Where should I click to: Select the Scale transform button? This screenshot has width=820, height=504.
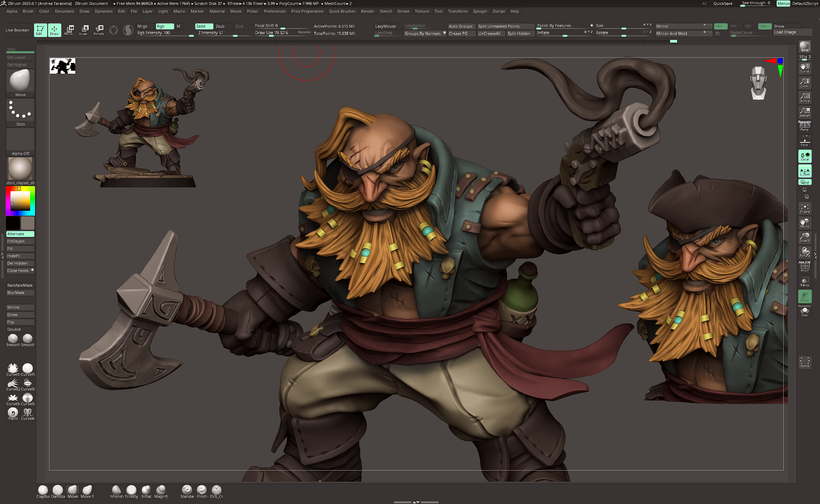(84, 30)
